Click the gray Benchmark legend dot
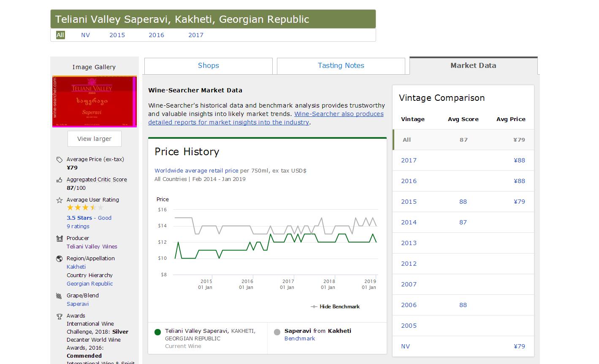The width and height of the screenshot is (599, 364). (x=277, y=332)
